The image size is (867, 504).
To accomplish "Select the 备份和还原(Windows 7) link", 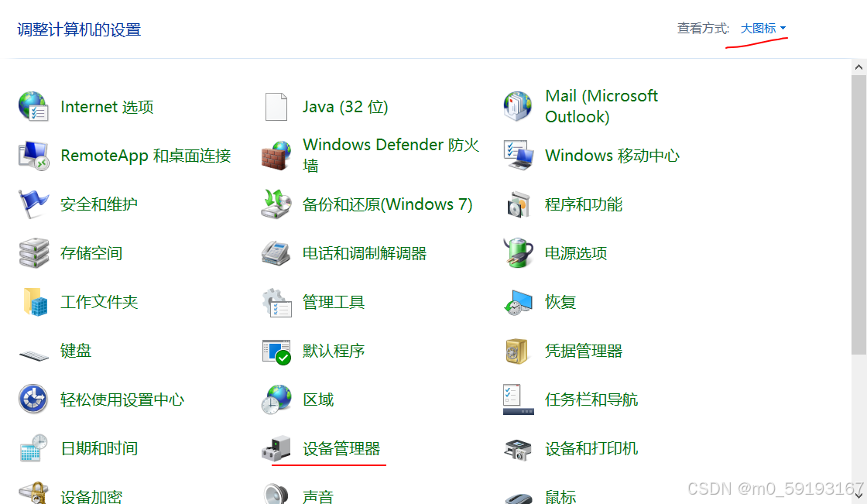I will [x=387, y=204].
